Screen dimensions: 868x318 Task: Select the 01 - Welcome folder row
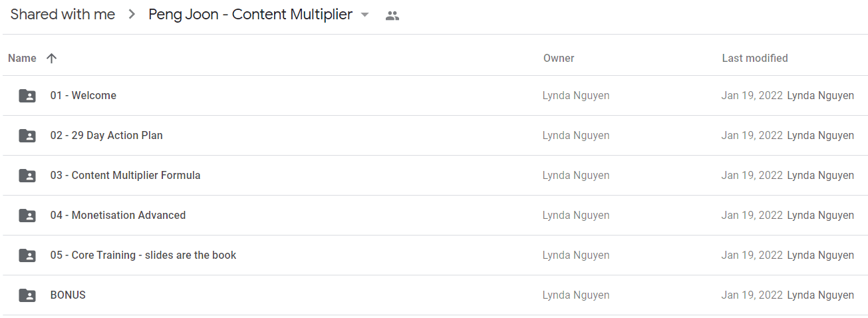pyautogui.click(x=434, y=96)
